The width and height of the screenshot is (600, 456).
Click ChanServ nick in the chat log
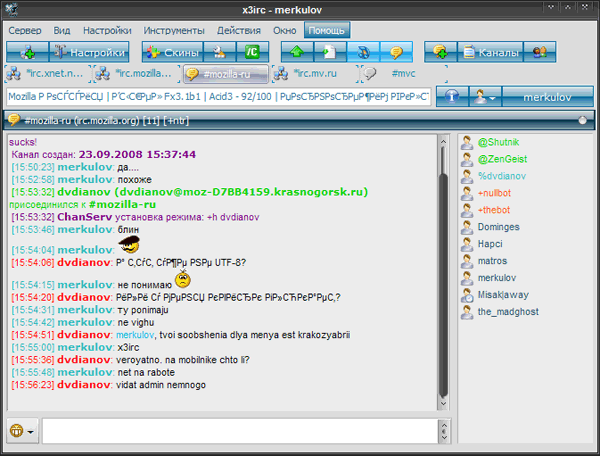coord(84,217)
